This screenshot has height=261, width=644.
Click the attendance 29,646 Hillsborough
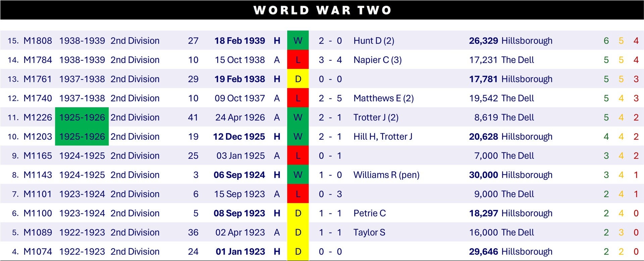point(510,252)
